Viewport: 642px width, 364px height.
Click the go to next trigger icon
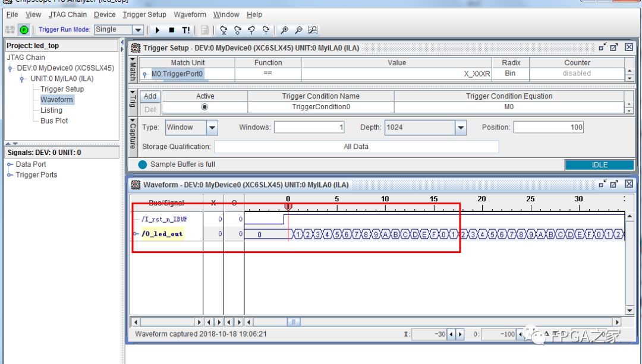pos(266,30)
